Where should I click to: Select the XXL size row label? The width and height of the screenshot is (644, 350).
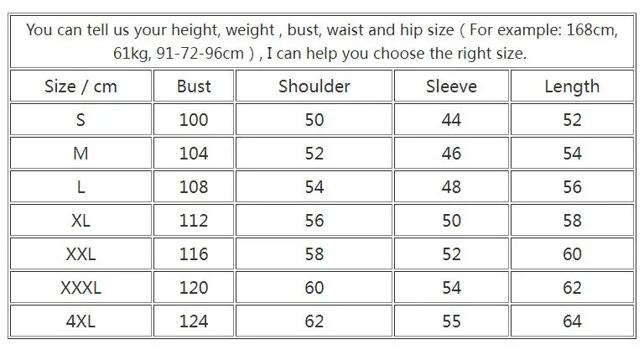[80, 254]
